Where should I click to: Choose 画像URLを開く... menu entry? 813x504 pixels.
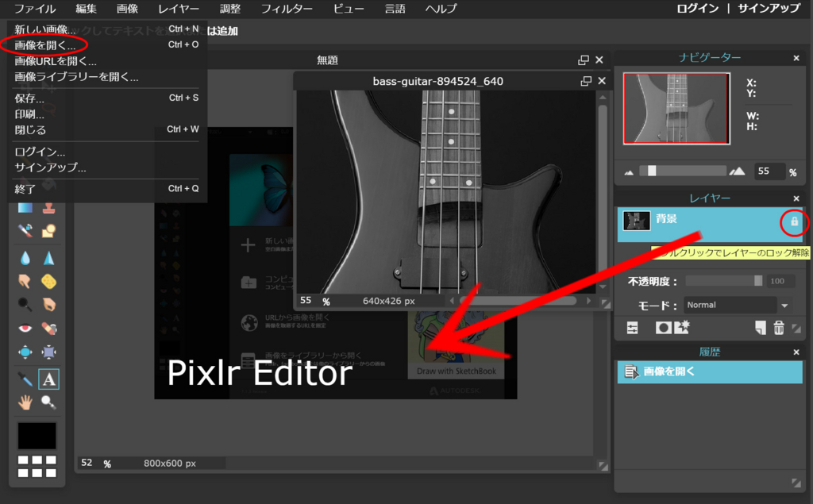tap(106, 61)
